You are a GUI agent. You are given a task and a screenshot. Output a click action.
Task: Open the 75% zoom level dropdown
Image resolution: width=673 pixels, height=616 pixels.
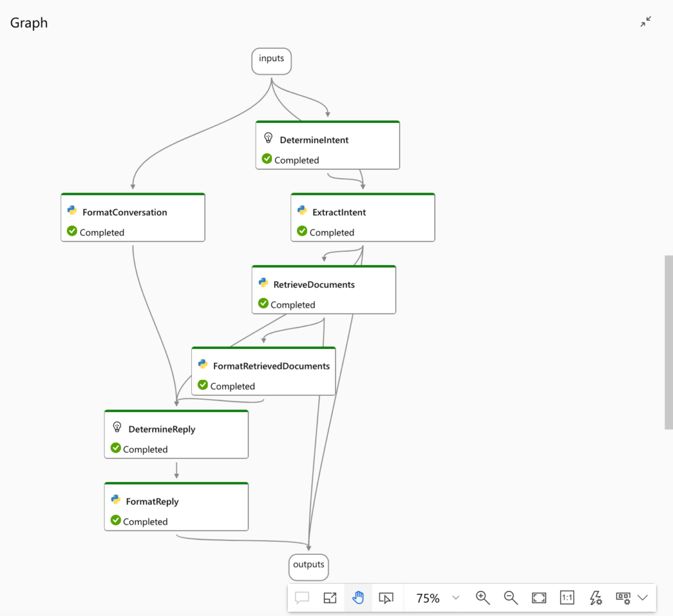[x=455, y=598]
